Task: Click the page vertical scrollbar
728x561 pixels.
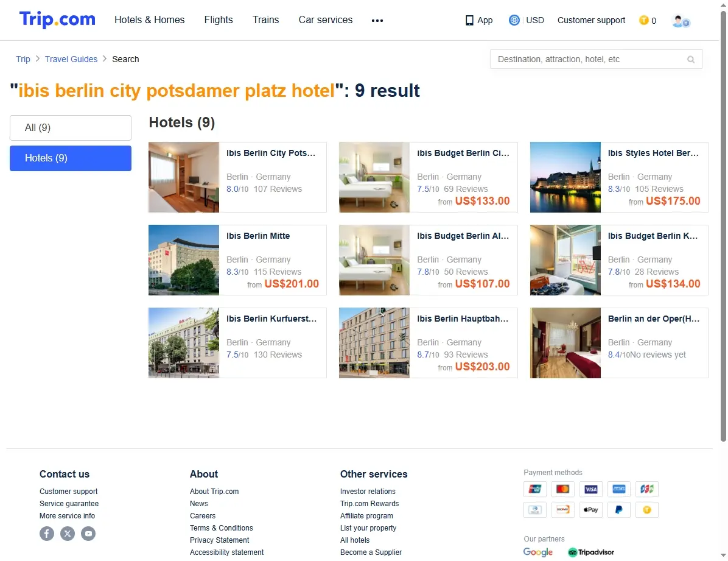Action: (x=723, y=227)
